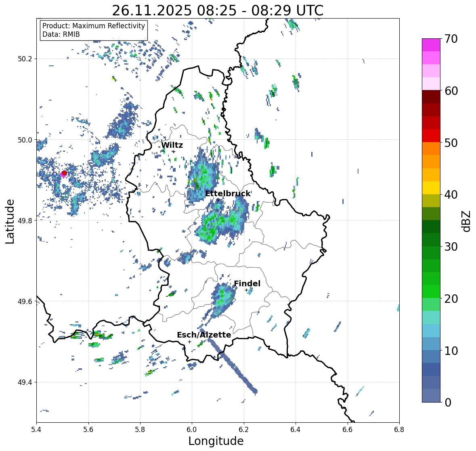
Task: Click the '70' colorbar tick label
Action: coord(451,39)
